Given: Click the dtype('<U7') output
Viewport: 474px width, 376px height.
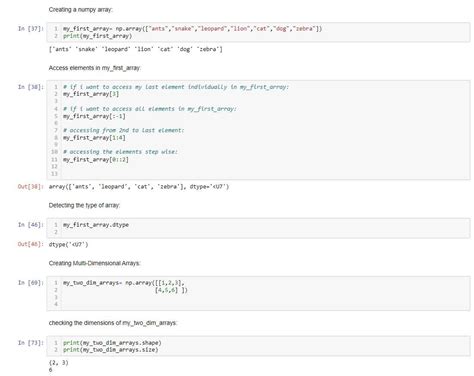Looking at the screenshot, I should (68, 244).
